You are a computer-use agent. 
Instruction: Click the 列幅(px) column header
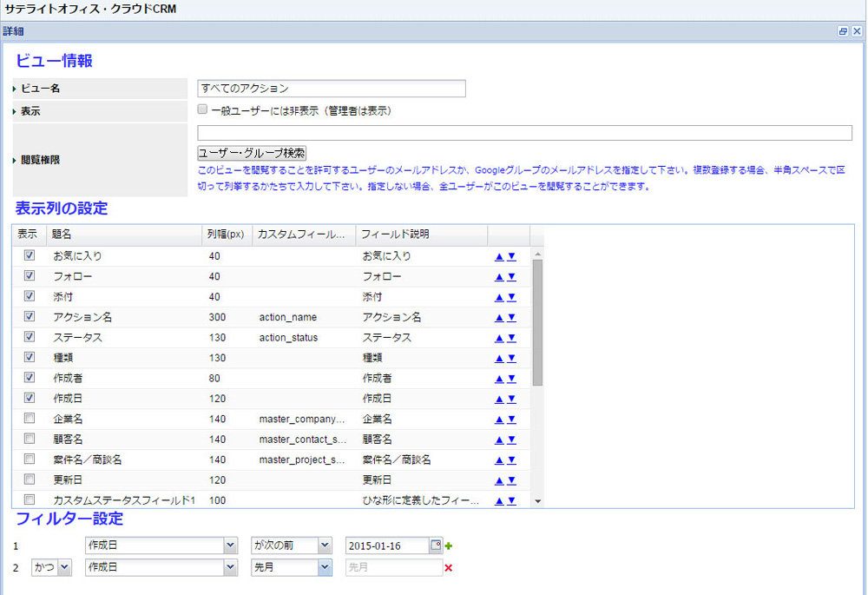226,235
